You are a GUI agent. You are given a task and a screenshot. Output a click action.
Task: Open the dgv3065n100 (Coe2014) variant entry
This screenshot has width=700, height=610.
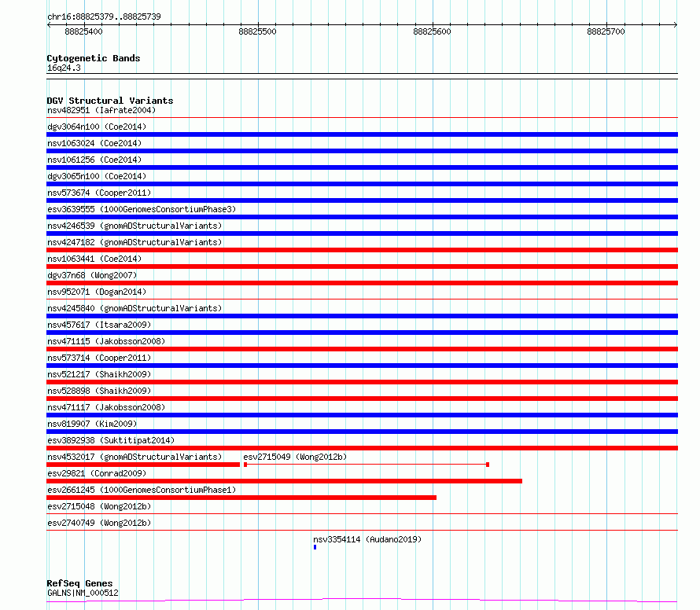coord(97,176)
